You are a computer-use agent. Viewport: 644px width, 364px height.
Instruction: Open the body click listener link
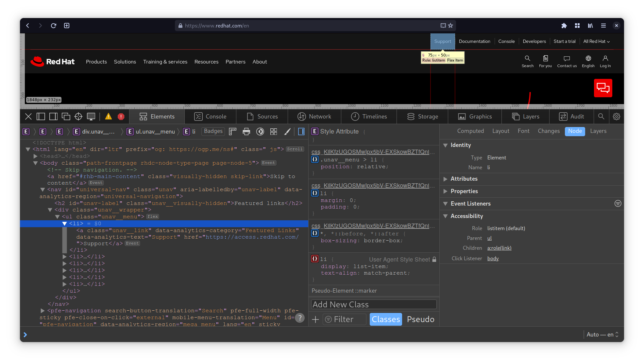[x=493, y=259]
